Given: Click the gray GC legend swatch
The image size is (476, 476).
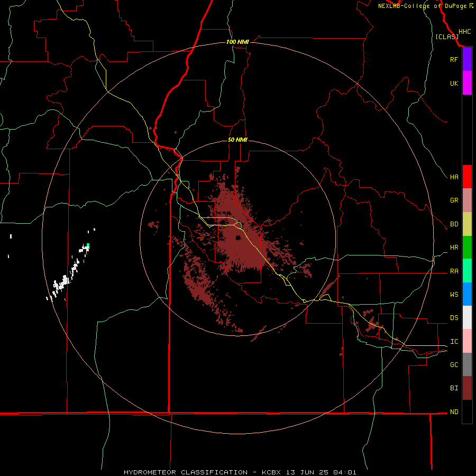Looking at the screenshot, I should tap(467, 365).
